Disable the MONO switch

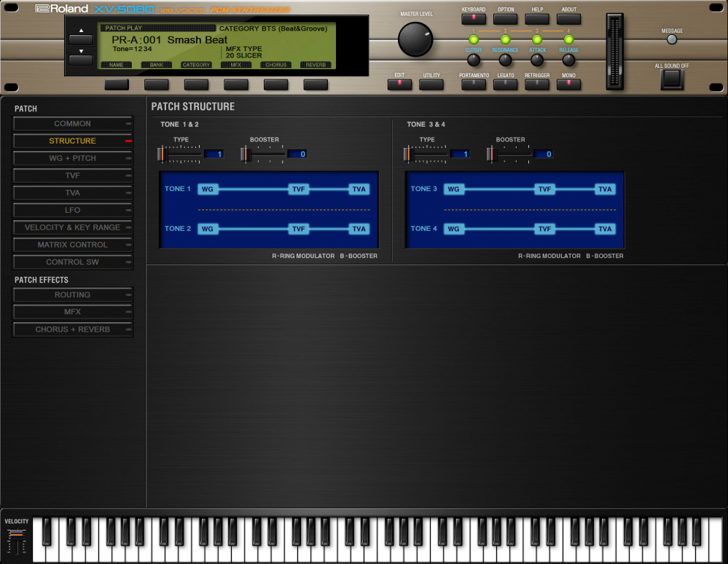568,85
